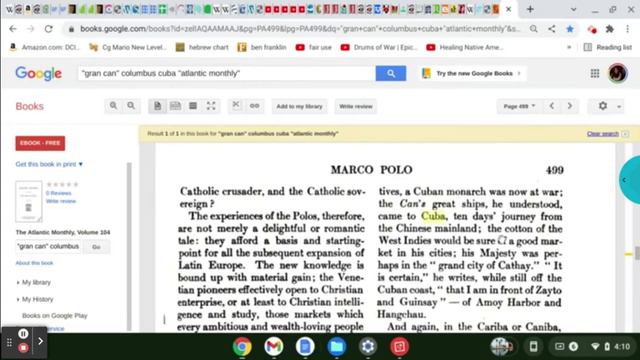This screenshot has height=360, width=640.
Task: Bookmark this page with the star icon
Action: point(570,29)
